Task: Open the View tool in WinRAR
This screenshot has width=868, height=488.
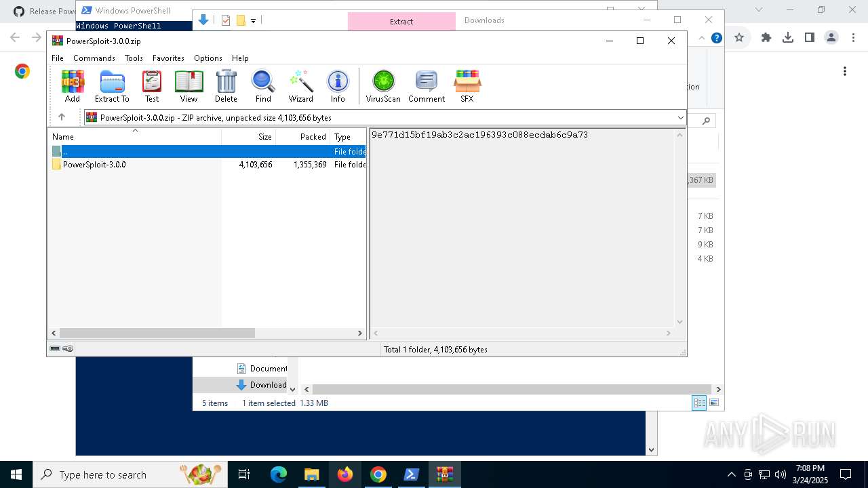Action: [x=189, y=86]
